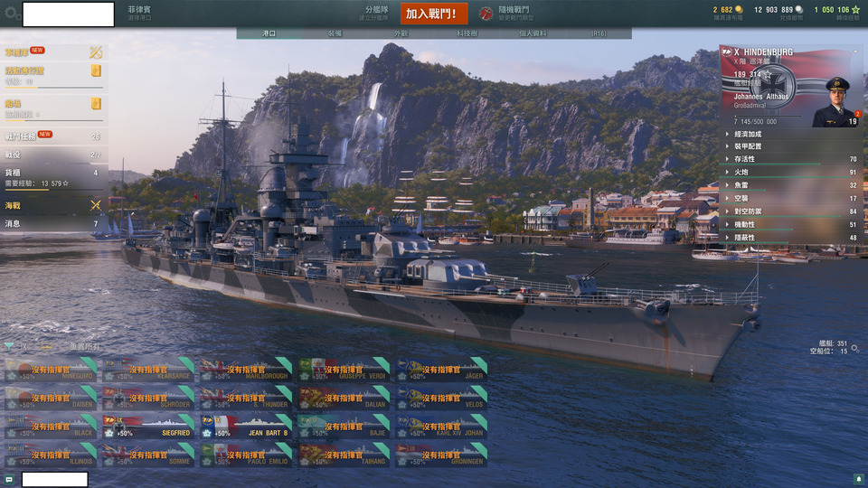This screenshot has width=868, height=488.
Task: Switch to the 裝備 tab
Action: pyautogui.click(x=335, y=33)
